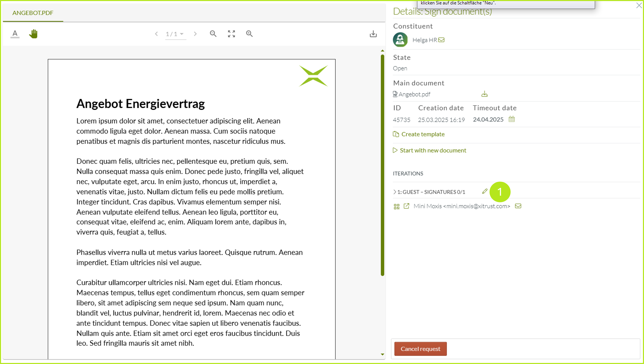Download the document from the viewer toolbar
644x364 pixels.
(373, 34)
